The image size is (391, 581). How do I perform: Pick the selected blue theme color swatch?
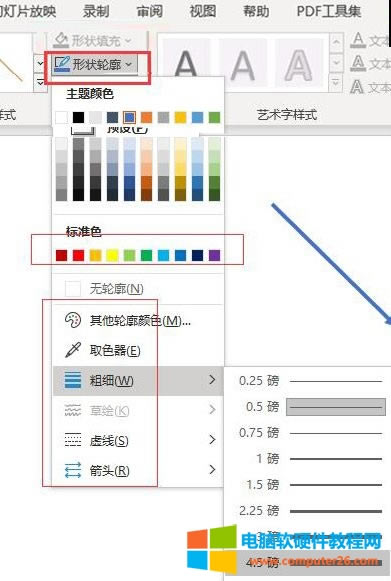point(129,117)
